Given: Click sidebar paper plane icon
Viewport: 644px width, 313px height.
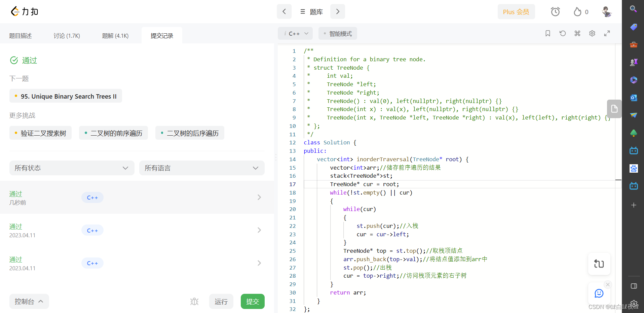Looking at the screenshot, I should [634, 115].
